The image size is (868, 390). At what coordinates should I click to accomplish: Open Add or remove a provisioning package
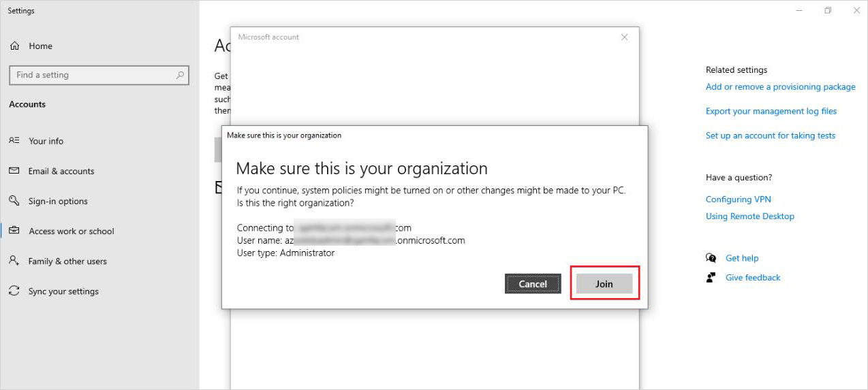[780, 87]
